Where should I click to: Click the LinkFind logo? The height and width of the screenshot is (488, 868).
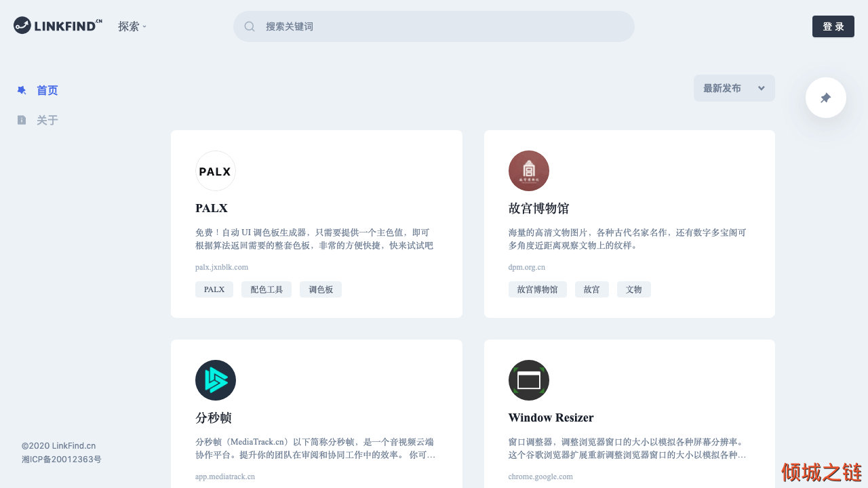[x=58, y=26]
